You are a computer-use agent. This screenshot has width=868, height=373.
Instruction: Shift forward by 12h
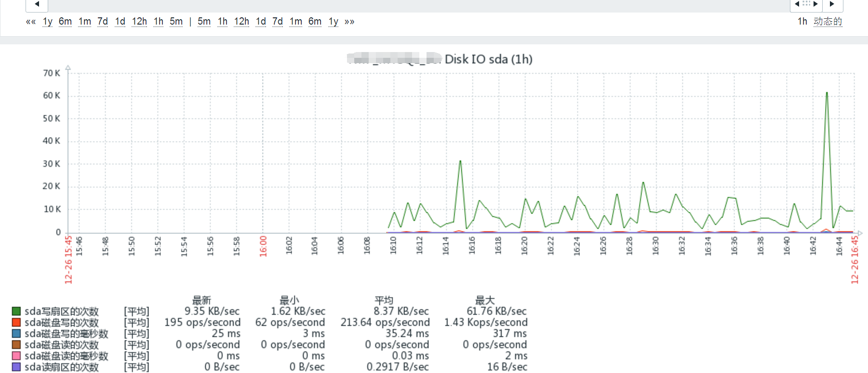coord(241,22)
